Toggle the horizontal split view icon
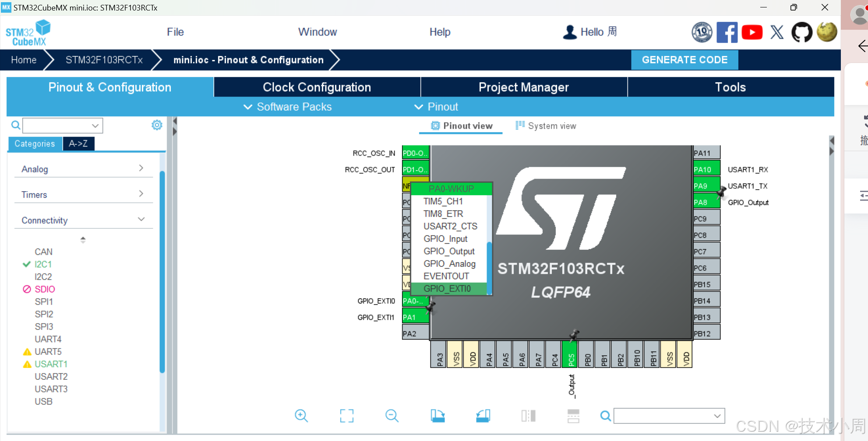The image size is (868, 441). click(x=573, y=416)
